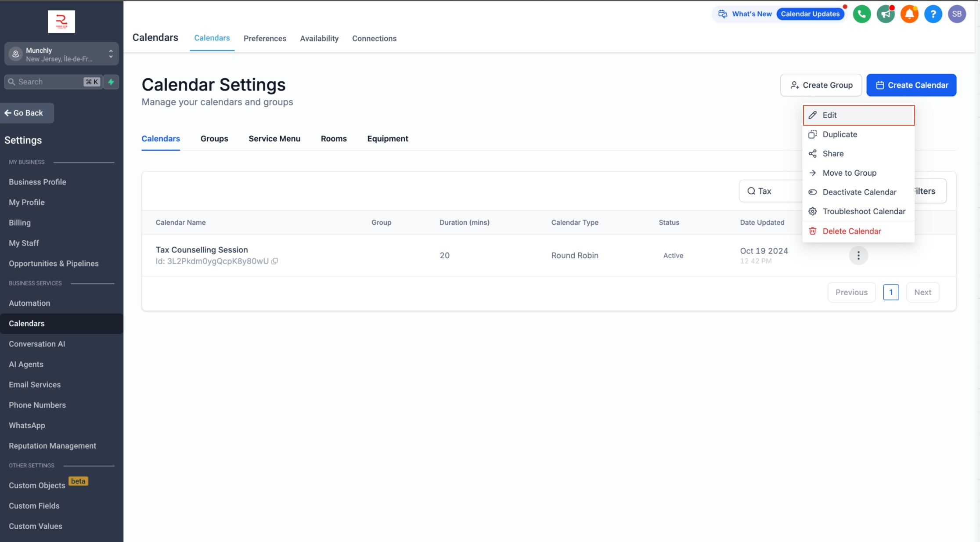This screenshot has height=542, width=980.
Task: Click three-dot actions menu for Tax Counselling Session
Action: coord(858,255)
